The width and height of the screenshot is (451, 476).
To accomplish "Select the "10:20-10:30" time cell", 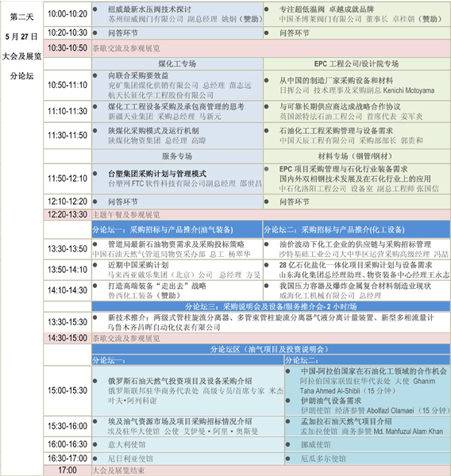I will tap(67, 33).
